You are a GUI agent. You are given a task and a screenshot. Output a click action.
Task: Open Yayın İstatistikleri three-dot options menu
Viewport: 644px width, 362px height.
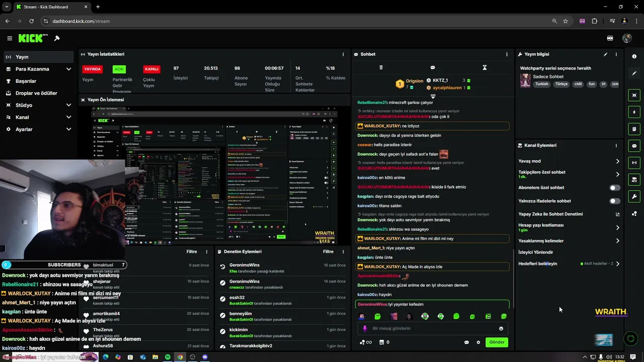click(343, 54)
